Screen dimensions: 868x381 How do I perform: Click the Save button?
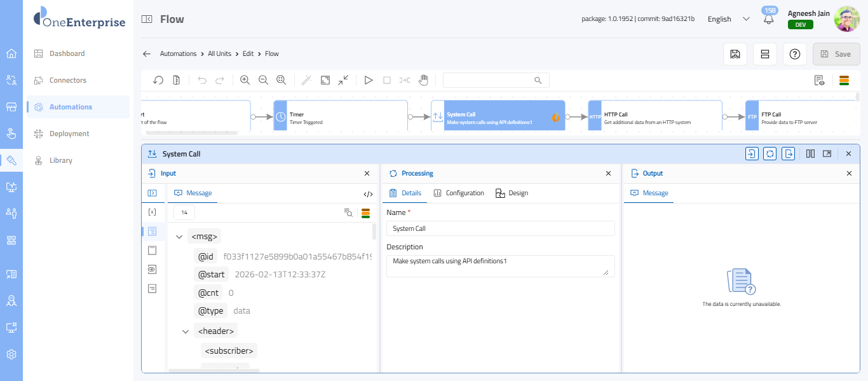point(836,54)
